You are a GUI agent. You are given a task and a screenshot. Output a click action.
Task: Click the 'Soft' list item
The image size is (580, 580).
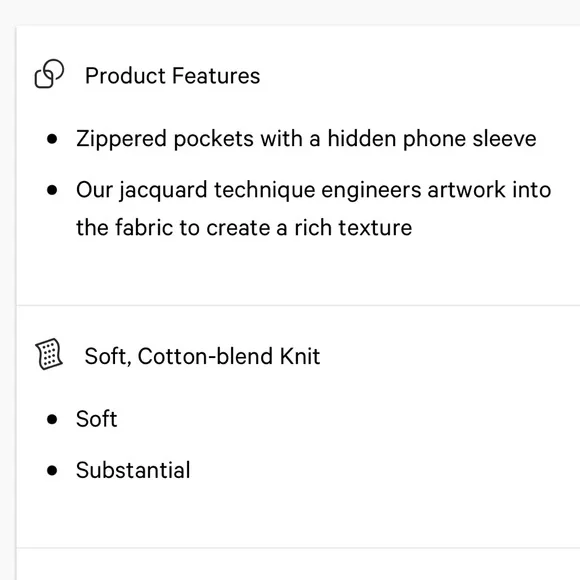click(97, 419)
